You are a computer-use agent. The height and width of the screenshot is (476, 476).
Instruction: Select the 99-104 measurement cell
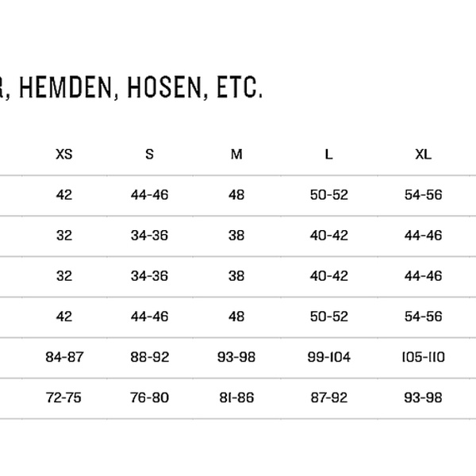328,357
